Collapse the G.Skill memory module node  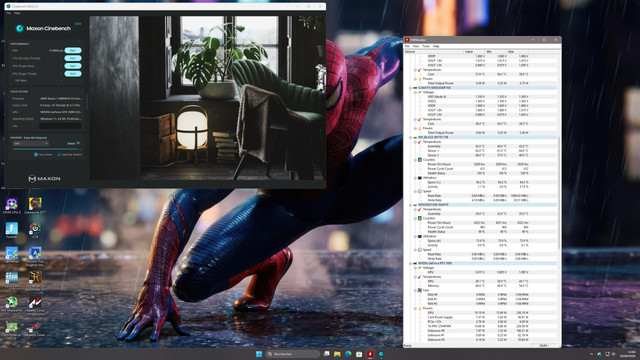411,88
